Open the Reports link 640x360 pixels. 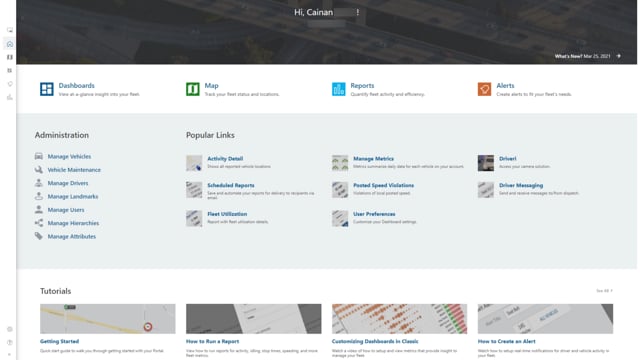tap(362, 85)
